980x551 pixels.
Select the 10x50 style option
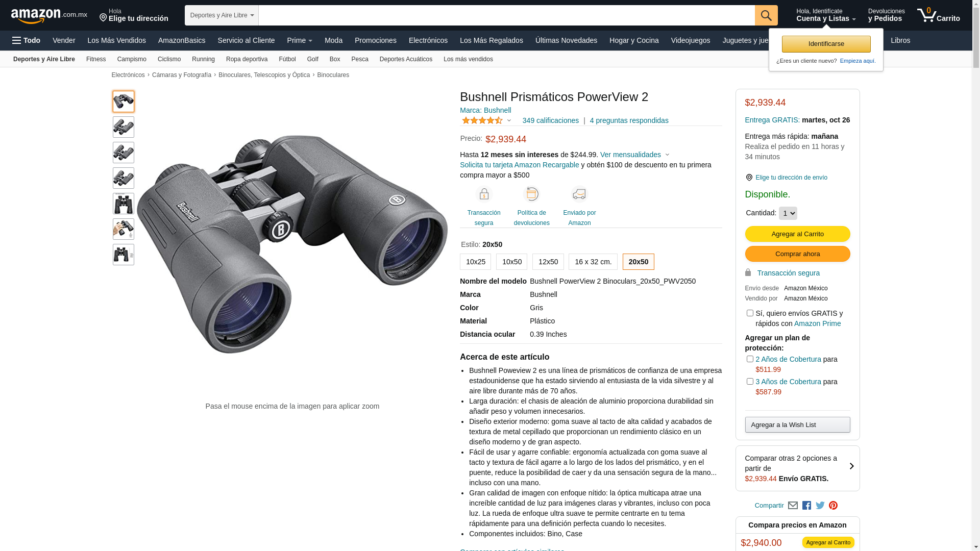[511, 262]
